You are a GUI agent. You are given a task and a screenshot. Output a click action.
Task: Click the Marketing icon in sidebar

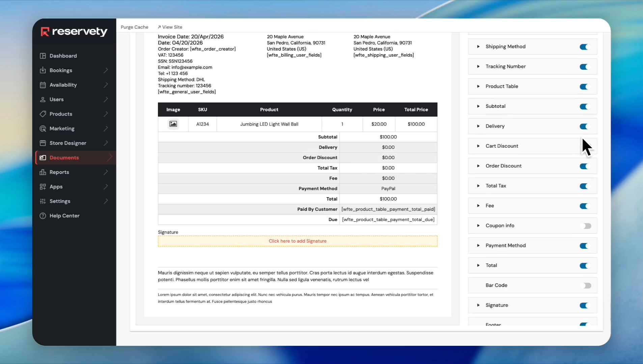click(x=43, y=128)
